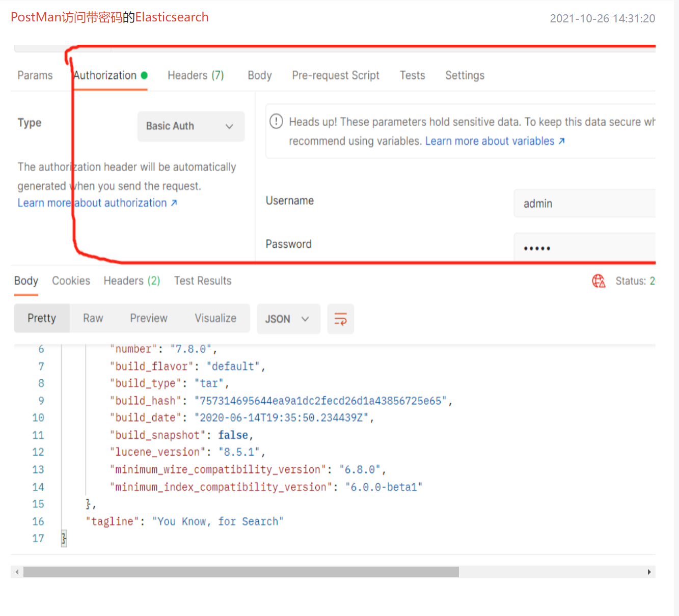
Task: Open the Headers (7) request tab
Action: [x=196, y=75]
